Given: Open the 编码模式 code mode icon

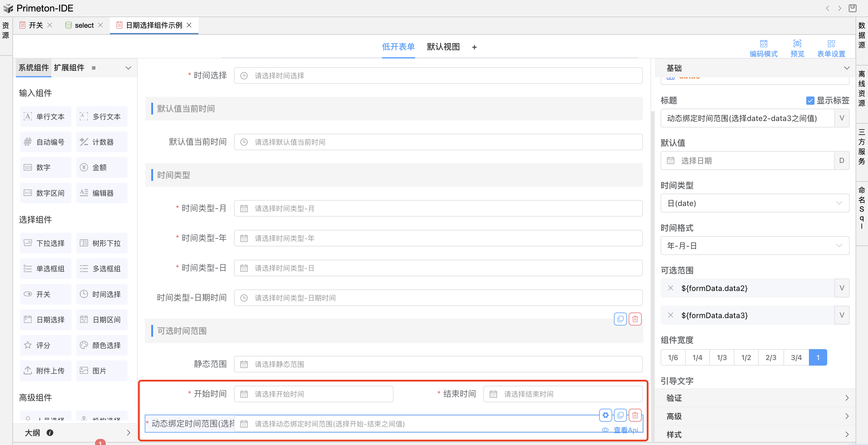Looking at the screenshot, I should pos(763,44).
